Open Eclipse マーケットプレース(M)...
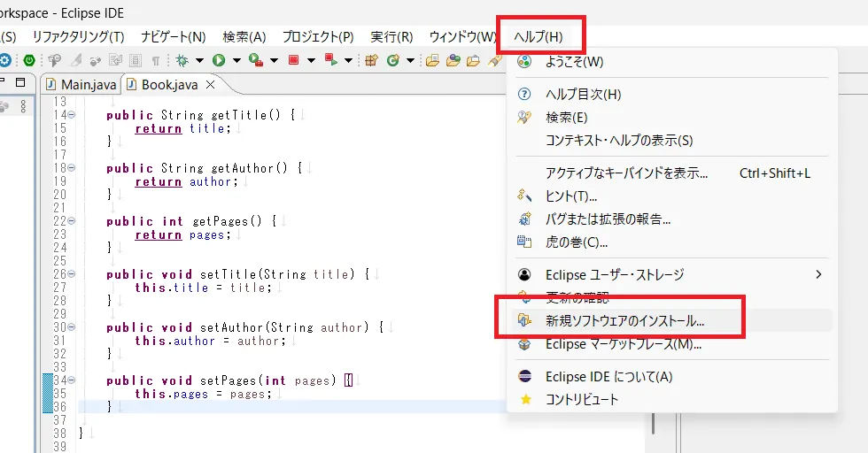This screenshot has width=868, height=453. click(x=672, y=344)
